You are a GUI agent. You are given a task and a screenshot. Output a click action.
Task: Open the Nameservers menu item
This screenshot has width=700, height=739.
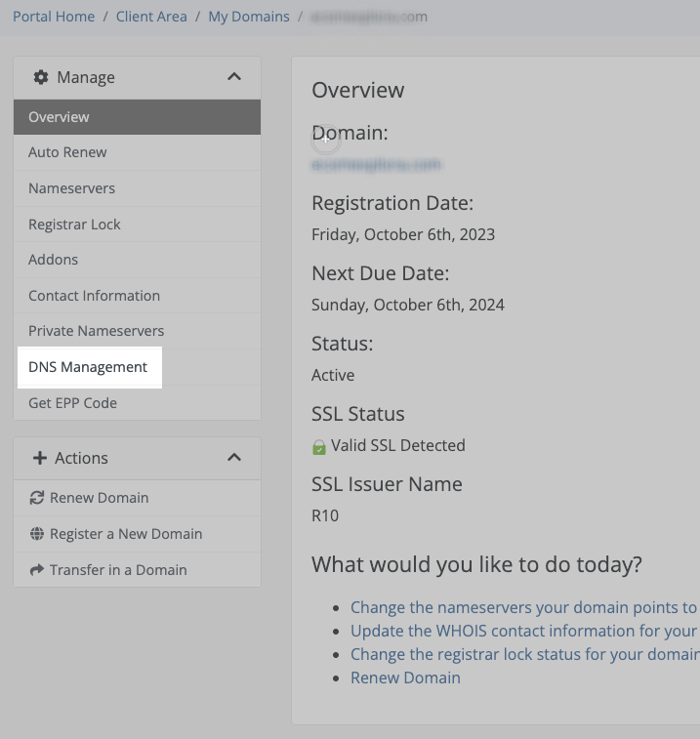pyautogui.click(x=138, y=188)
